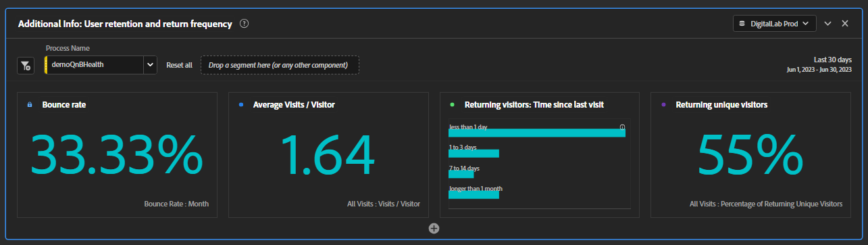Click the purple dot on Returning unique visitors
The image size is (868, 245).
click(x=663, y=105)
